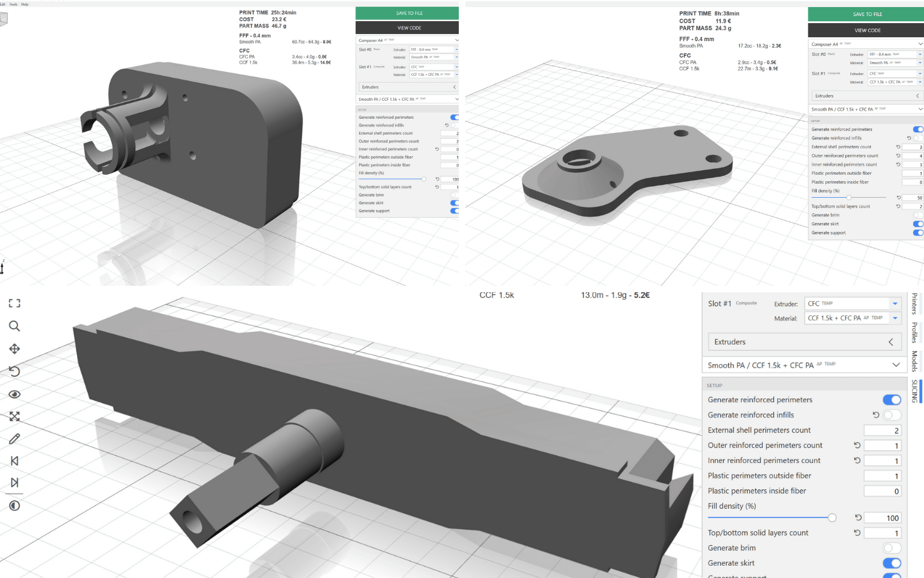Select the rotate tool in left toolbar

tap(14, 371)
